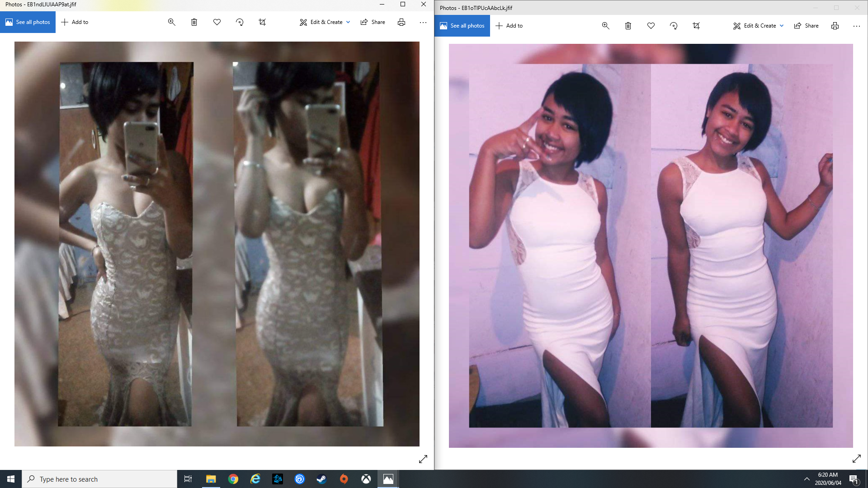Click the zoom magnifier icon in left Photos window
Image resolution: width=868 pixels, height=488 pixels.
coord(171,22)
